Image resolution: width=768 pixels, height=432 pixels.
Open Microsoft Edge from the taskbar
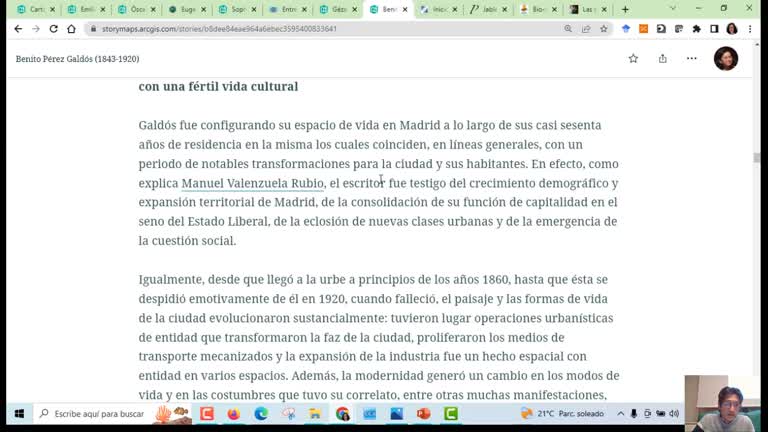click(261, 414)
